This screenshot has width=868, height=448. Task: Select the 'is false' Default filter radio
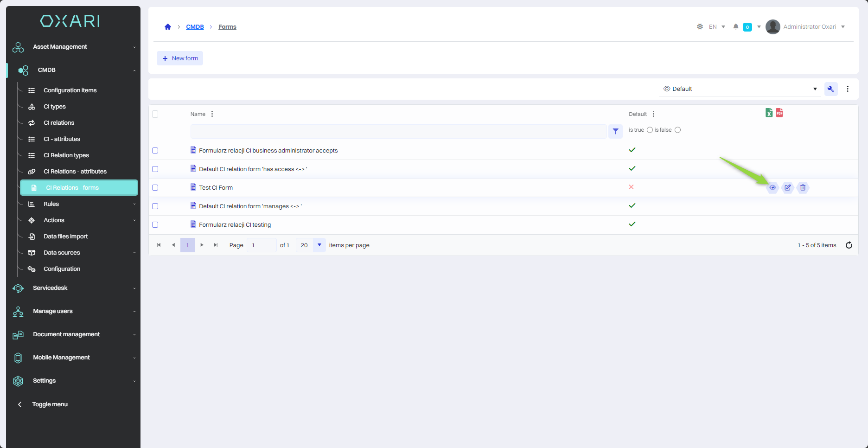(678, 130)
